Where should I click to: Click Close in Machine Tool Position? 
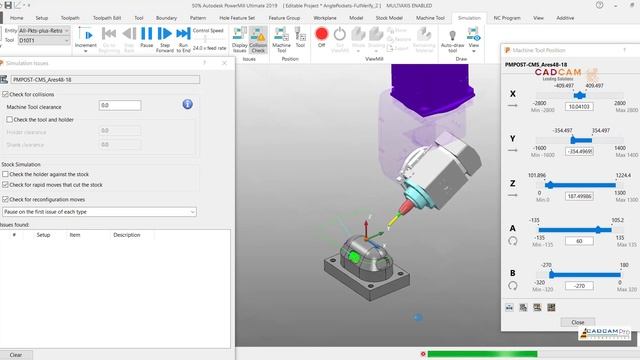click(578, 322)
